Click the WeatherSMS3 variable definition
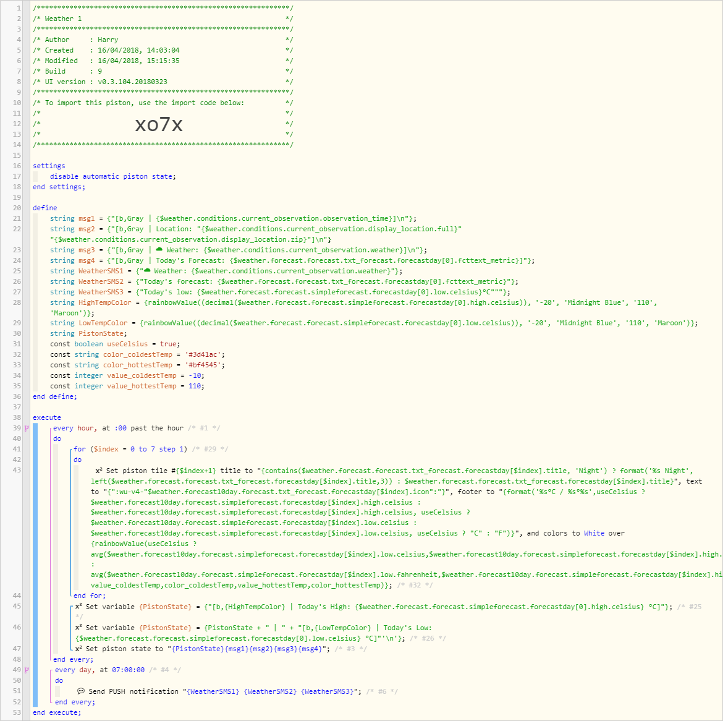 point(281,294)
